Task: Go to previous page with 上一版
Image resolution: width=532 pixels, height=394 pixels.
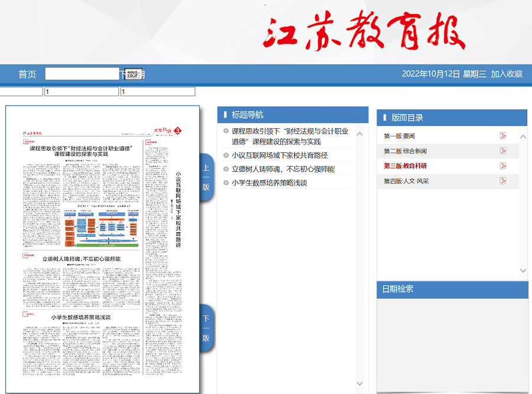Action: coord(206,177)
